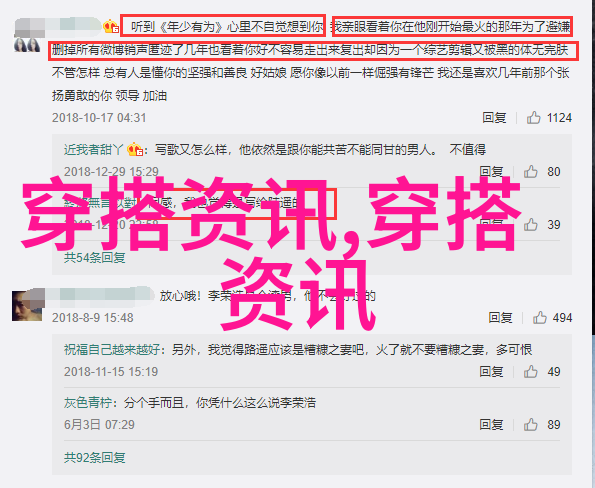Screen dimensions: 595x488
Task: Click thumbs-up on reply with 39 likes
Action: 530,225
